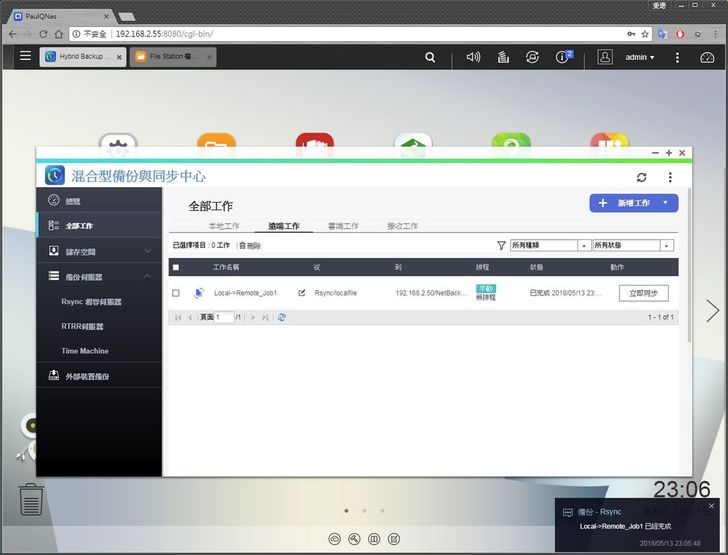Click the page number input field

(x=224, y=317)
